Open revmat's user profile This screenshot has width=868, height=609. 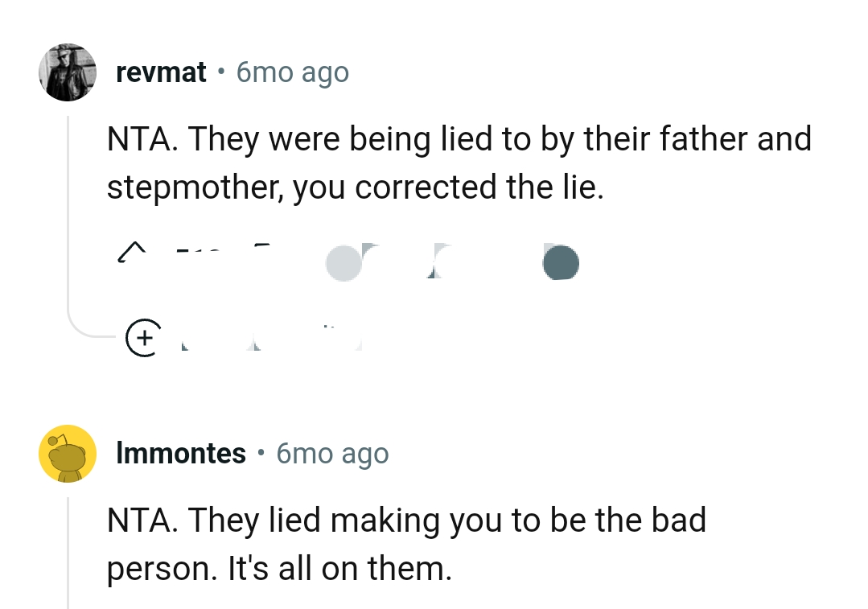pyautogui.click(x=161, y=72)
